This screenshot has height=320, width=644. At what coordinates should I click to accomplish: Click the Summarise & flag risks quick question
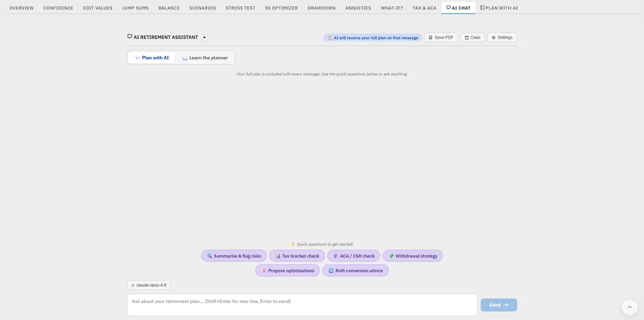click(234, 256)
